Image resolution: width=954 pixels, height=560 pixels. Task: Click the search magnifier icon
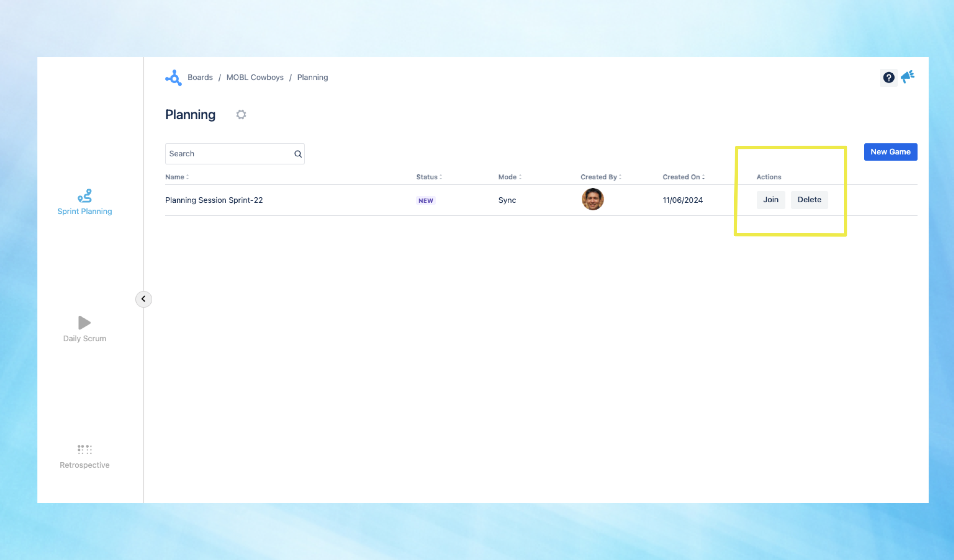click(x=298, y=154)
